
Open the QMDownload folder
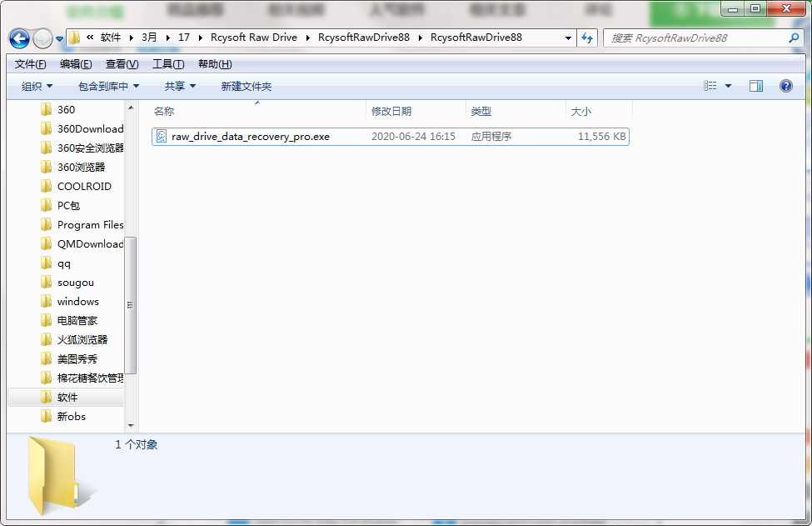[x=90, y=244]
